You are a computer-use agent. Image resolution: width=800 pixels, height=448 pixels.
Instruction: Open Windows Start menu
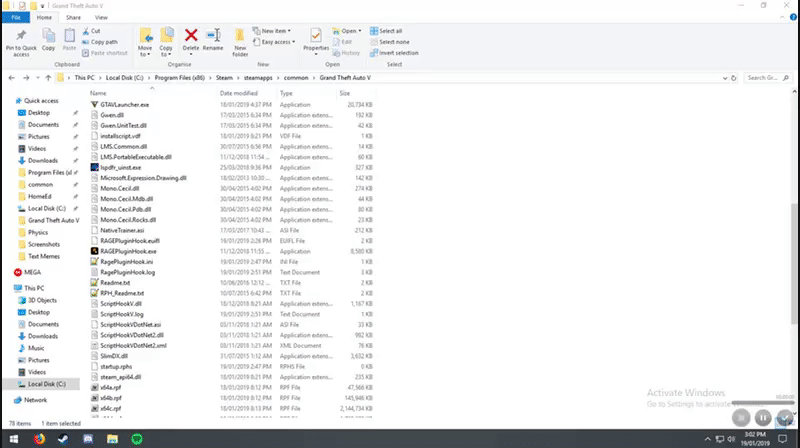click(x=14, y=439)
